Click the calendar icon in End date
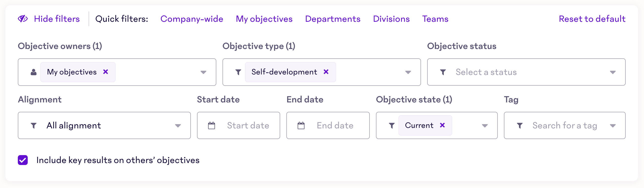644x188 pixels. [301, 125]
